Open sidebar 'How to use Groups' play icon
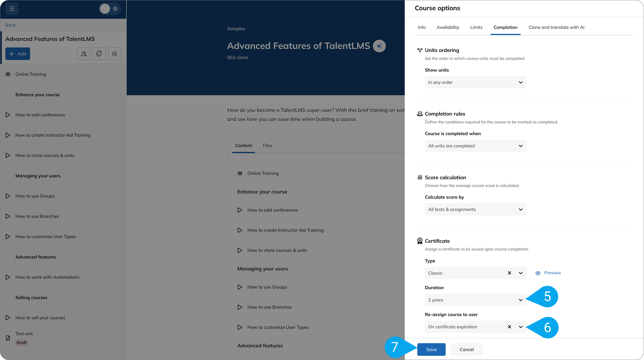The width and height of the screenshot is (644, 360). point(8,196)
